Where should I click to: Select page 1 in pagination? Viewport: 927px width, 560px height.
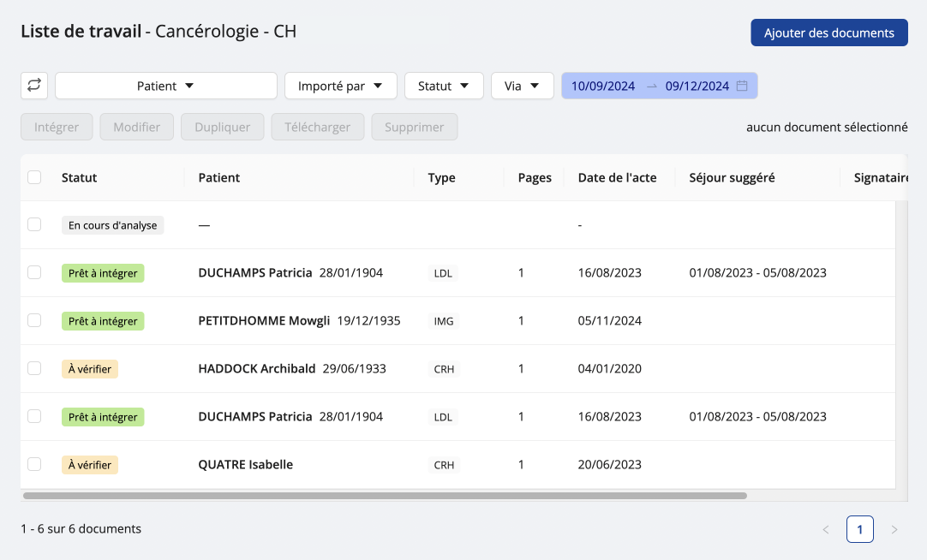pyautogui.click(x=860, y=529)
